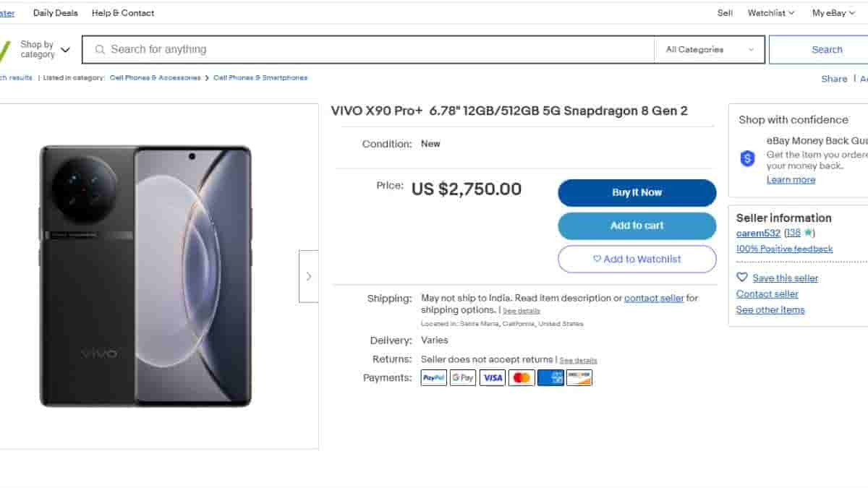
Task: Open the Help & Contact menu
Action: pos(122,12)
